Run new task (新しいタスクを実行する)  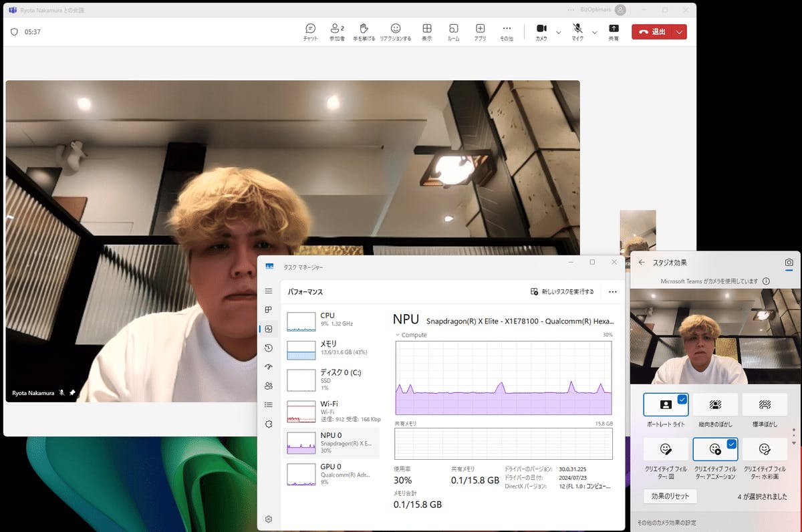pyautogui.click(x=562, y=291)
